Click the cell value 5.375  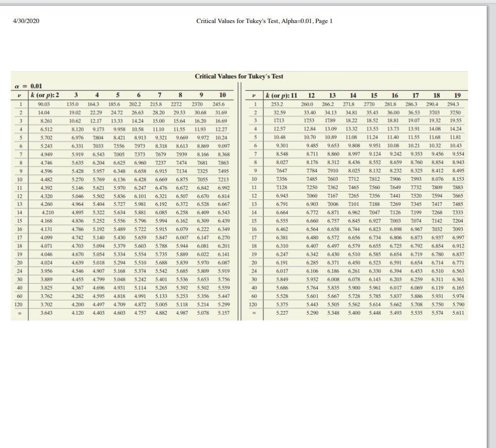[282, 305]
